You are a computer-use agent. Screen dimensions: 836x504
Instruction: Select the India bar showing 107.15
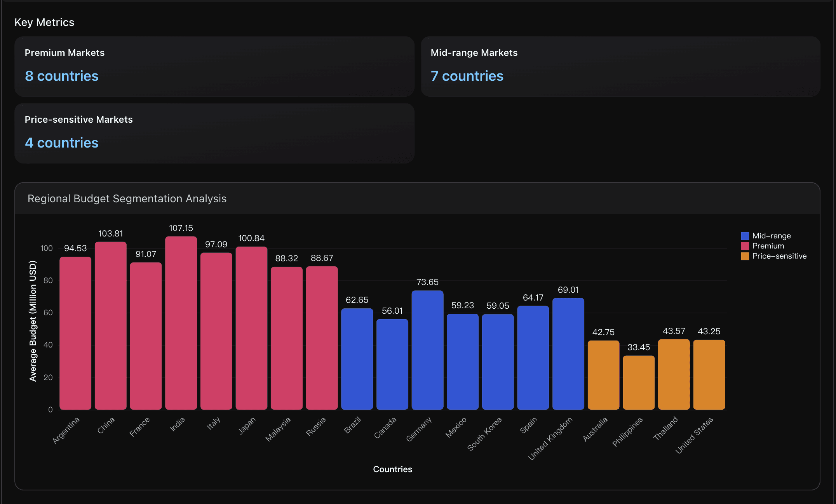(181, 322)
